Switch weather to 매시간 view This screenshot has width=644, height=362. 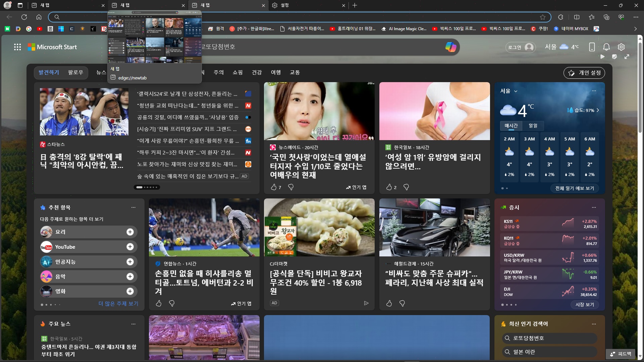tap(511, 126)
